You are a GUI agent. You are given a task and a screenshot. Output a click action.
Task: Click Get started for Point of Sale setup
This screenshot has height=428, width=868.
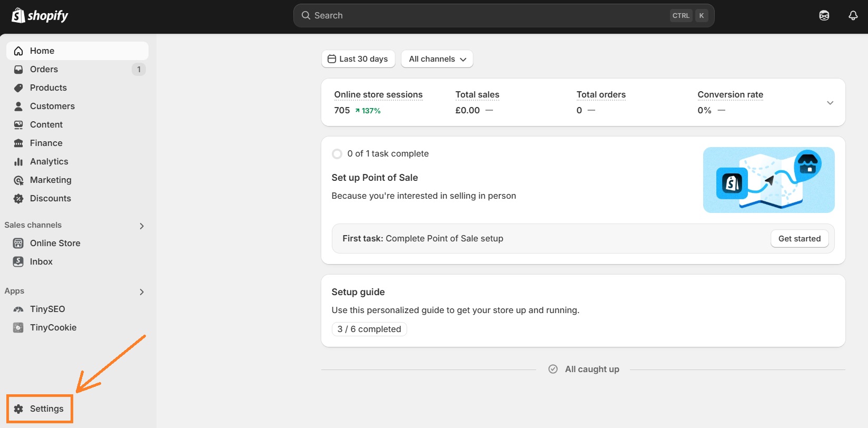click(x=799, y=238)
